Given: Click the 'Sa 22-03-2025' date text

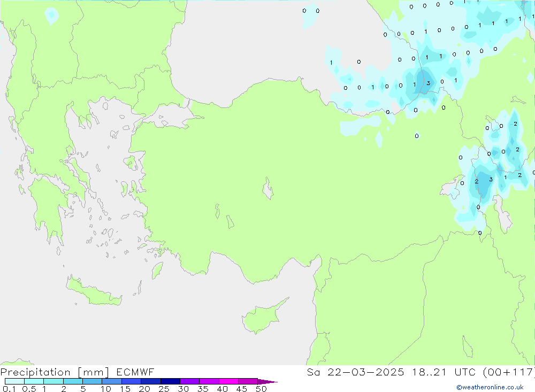Looking at the screenshot, I should point(355,372).
